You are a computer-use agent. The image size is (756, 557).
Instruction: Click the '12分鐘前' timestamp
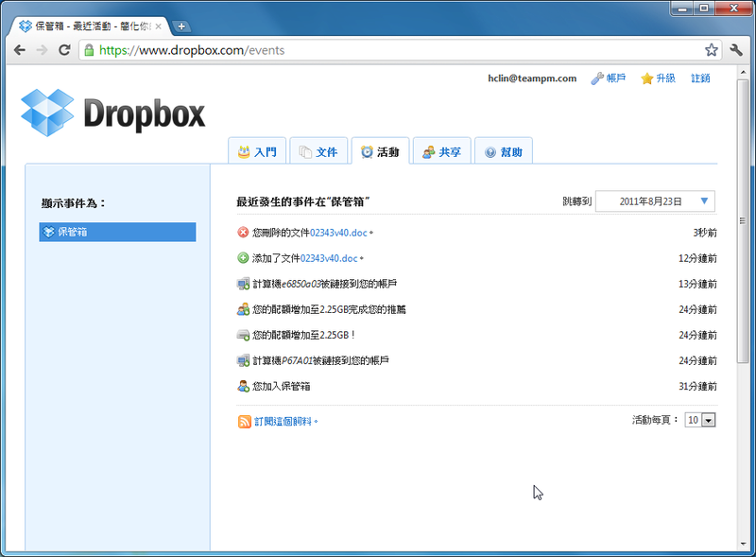[x=697, y=258]
